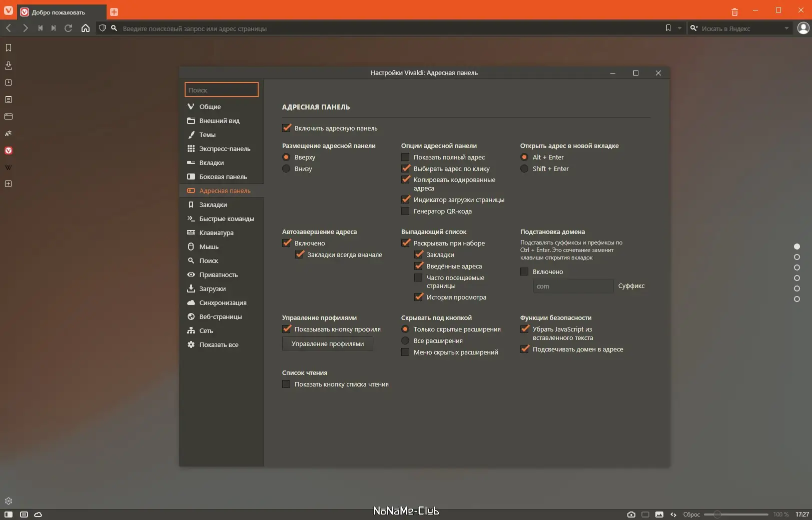Open the closed tabs trash icon
The image size is (812, 520).
(734, 11)
